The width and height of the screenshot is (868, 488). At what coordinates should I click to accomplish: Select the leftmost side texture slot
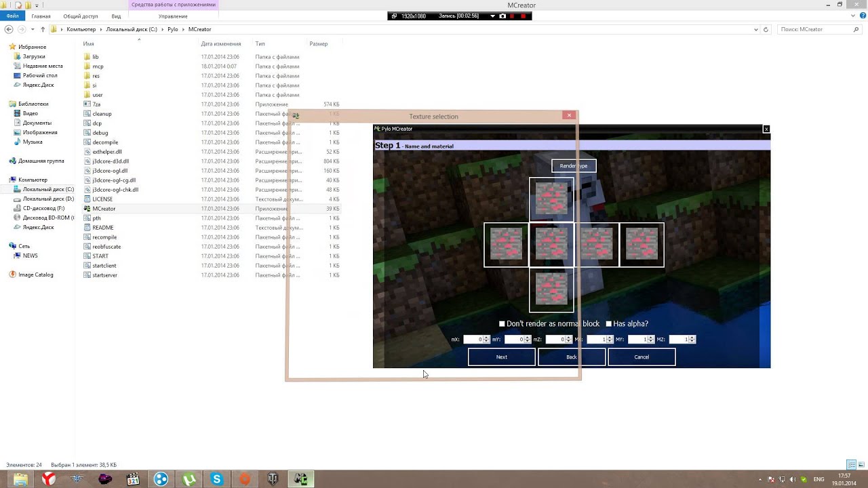506,245
